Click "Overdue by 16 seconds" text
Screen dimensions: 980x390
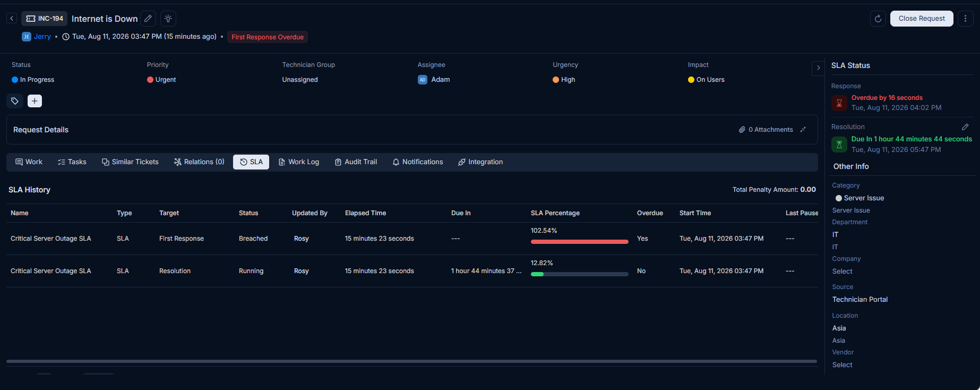tap(887, 98)
